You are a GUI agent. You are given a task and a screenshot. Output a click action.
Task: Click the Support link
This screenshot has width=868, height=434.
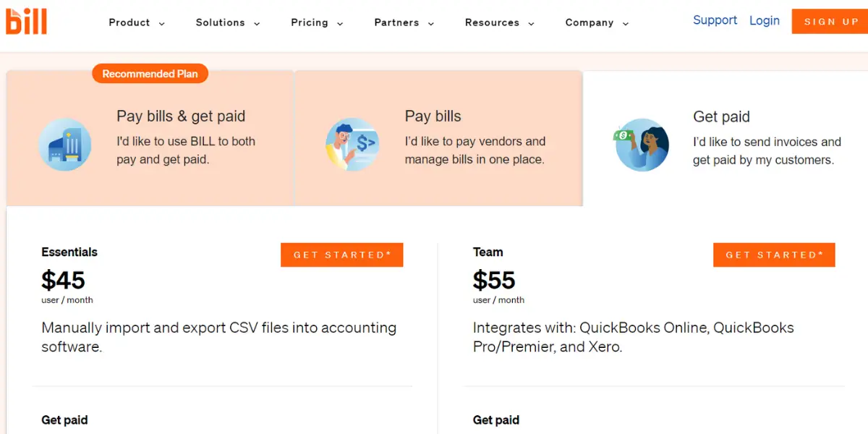click(715, 20)
